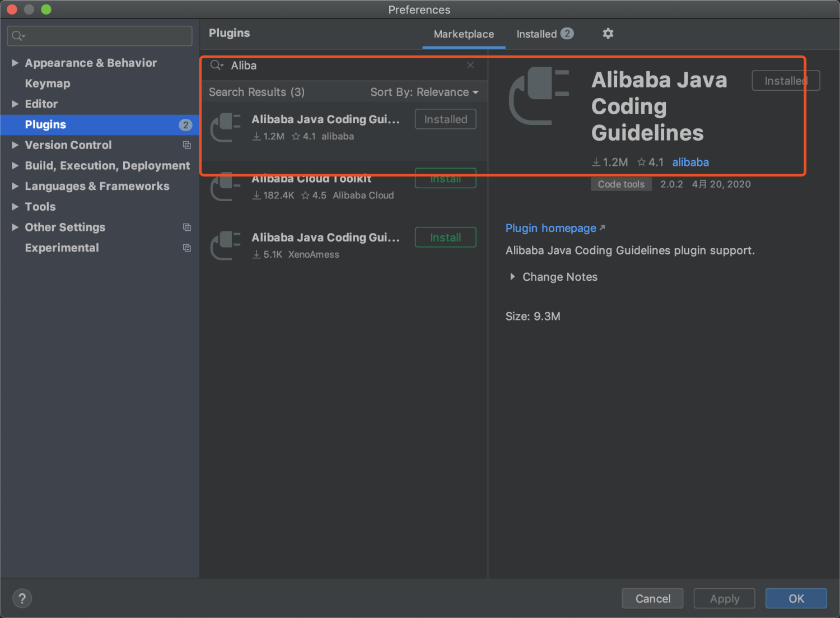The height and width of the screenshot is (618, 840).
Task: Expand the Editor settings section
Action: click(x=15, y=104)
